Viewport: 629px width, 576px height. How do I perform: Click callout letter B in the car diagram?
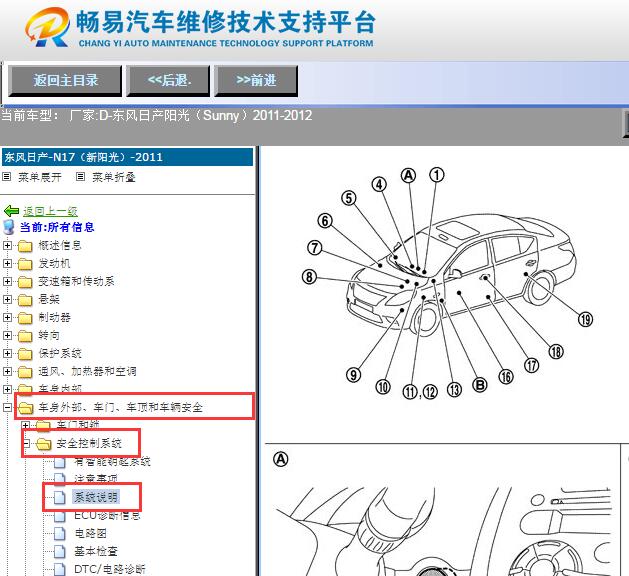(x=480, y=385)
